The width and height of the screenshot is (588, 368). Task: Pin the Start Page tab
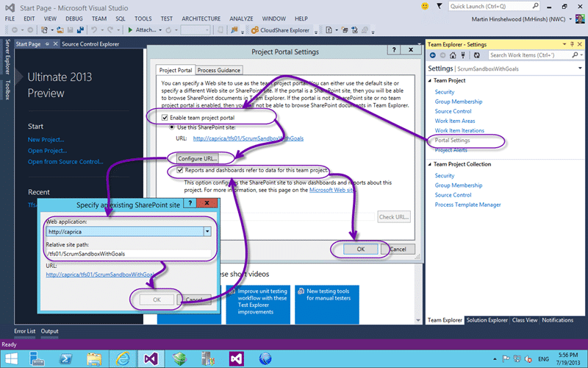pyautogui.click(x=47, y=44)
